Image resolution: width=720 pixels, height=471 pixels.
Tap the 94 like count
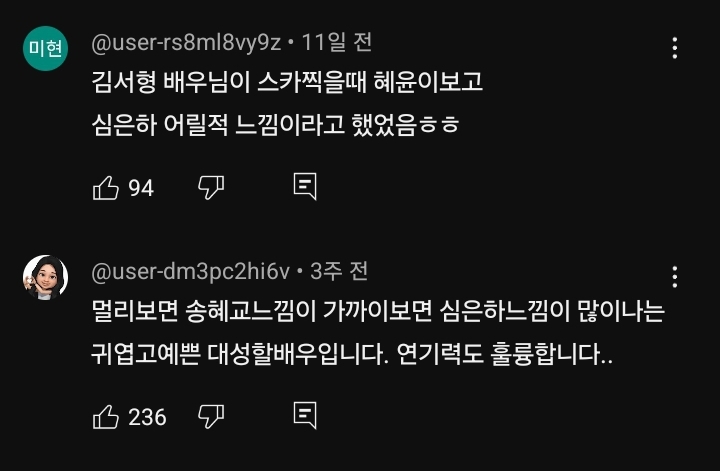point(141,188)
